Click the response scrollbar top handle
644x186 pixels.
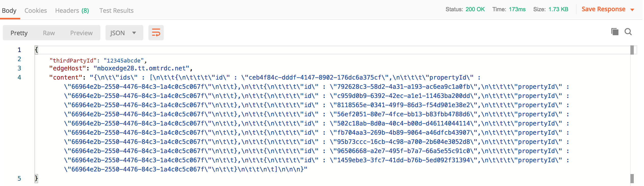point(632,50)
